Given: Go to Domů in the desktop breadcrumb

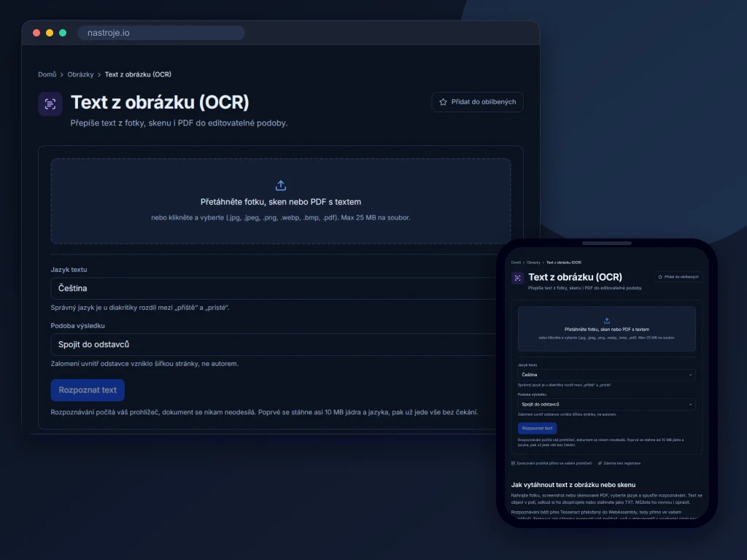Looking at the screenshot, I should click(47, 74).
